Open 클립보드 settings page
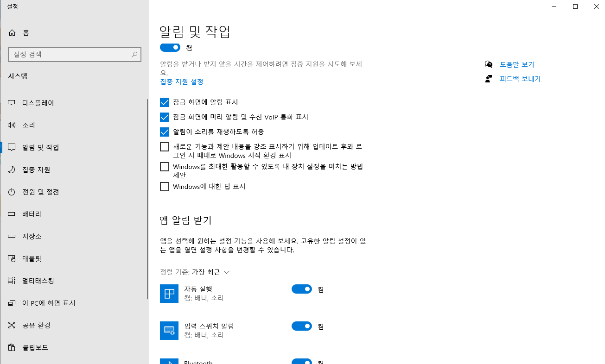Viewport: 605px width, 364px height. [74, 347]
